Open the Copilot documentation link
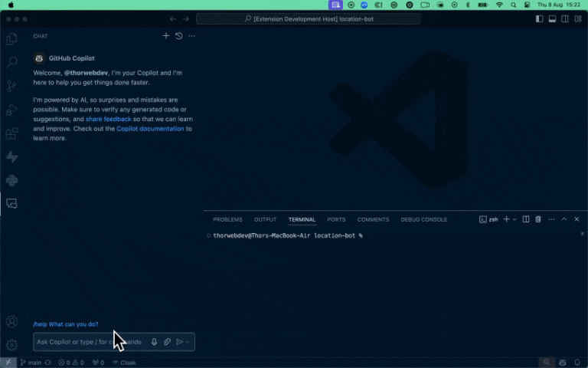The image size is (588, 368). [150, 129]
